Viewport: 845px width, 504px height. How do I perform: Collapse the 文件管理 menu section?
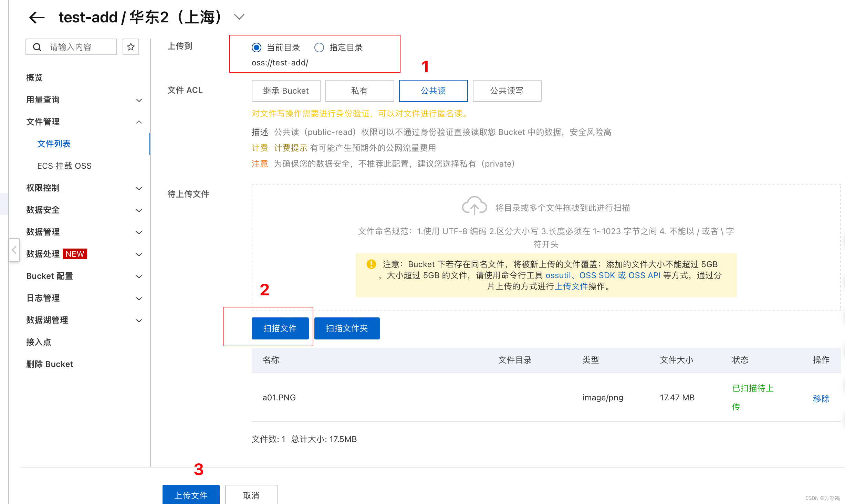(x=84, y=122)
